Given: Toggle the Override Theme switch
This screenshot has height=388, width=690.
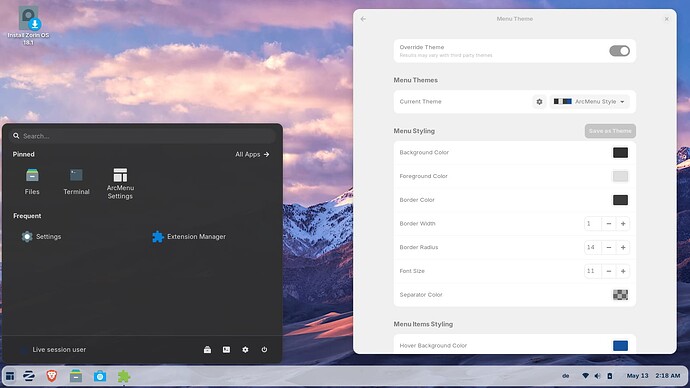Looking at the screenshot, I should tap(619, 51).
